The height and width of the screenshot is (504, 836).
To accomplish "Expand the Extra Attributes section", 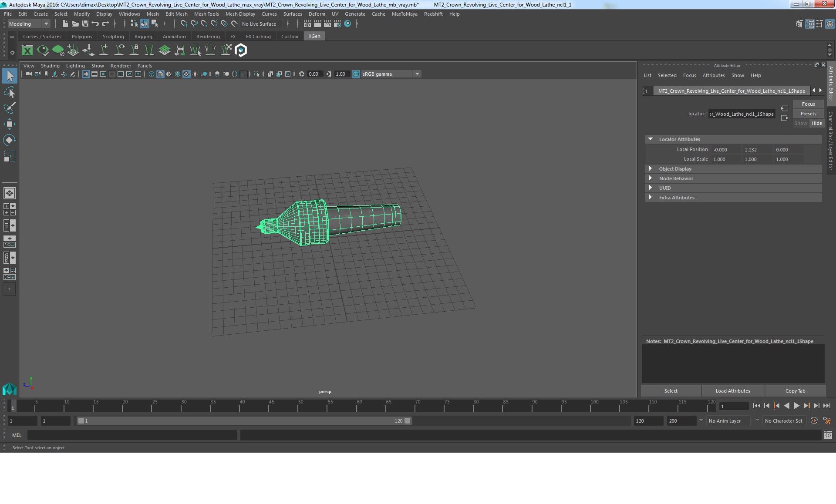I will [x=651, y=198].
